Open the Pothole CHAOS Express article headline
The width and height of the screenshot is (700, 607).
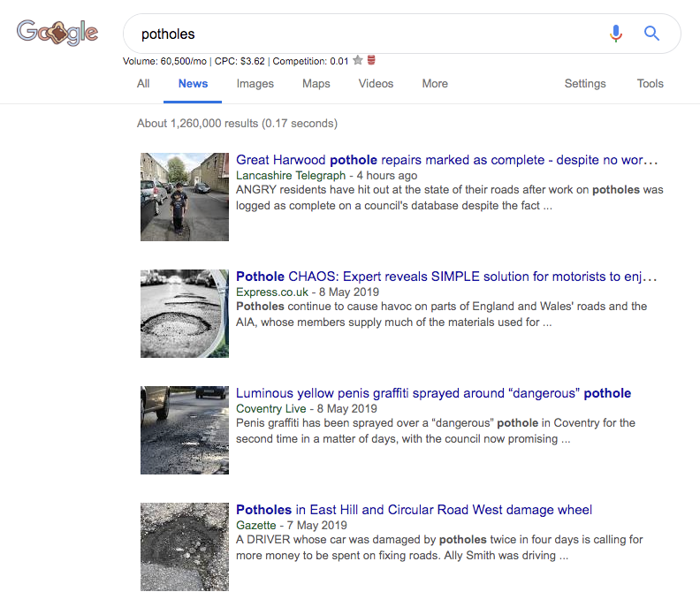[446, 277]
